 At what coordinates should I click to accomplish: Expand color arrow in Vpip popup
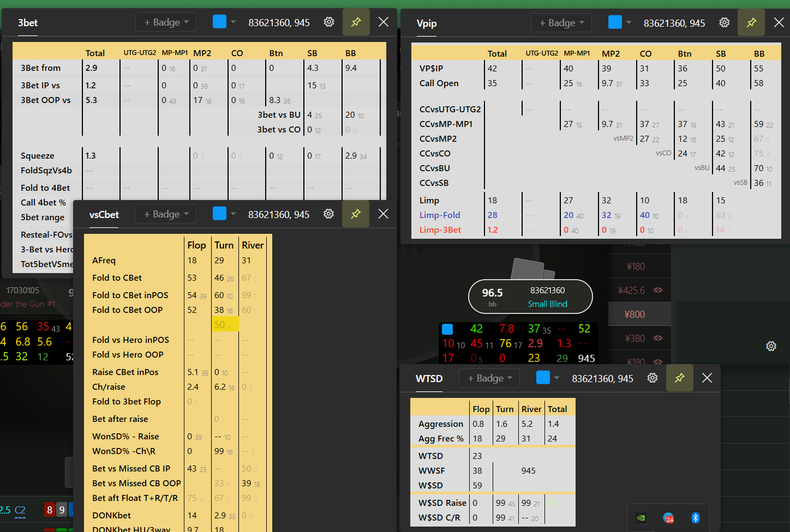[x=629, y=22]
